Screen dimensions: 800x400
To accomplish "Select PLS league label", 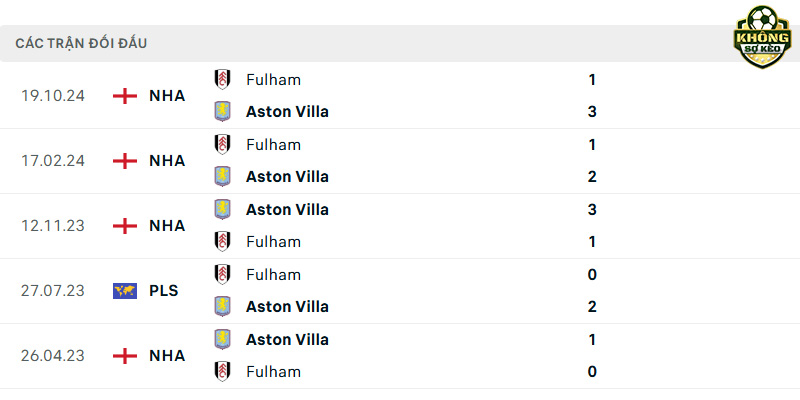I will (x=164, y=291).
